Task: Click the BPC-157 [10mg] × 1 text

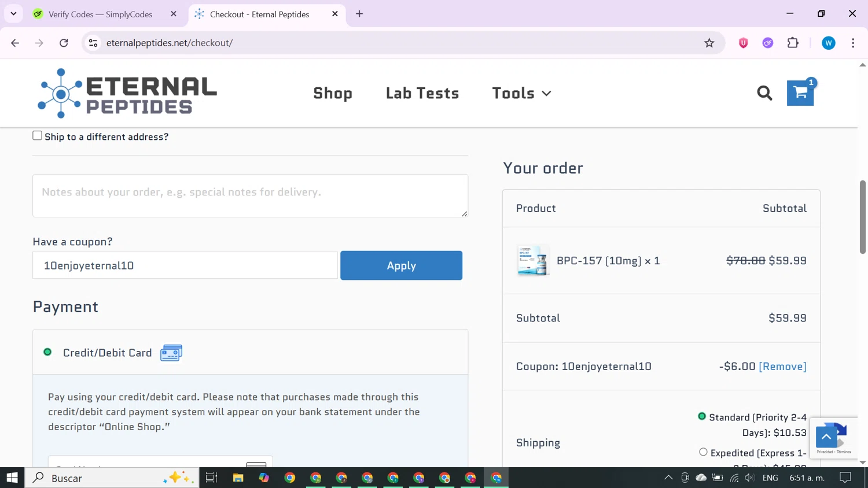Action: (x=608, y=261)
